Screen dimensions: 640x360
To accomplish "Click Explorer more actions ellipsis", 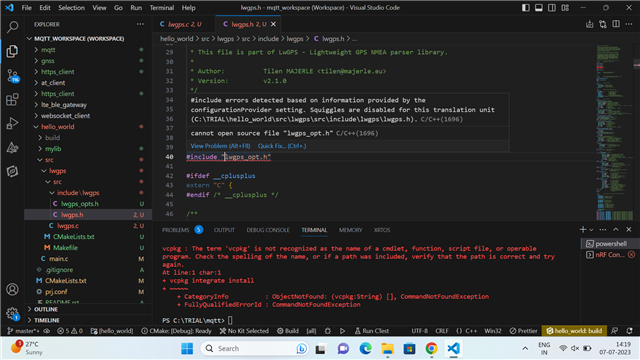I will pos(140,24).
